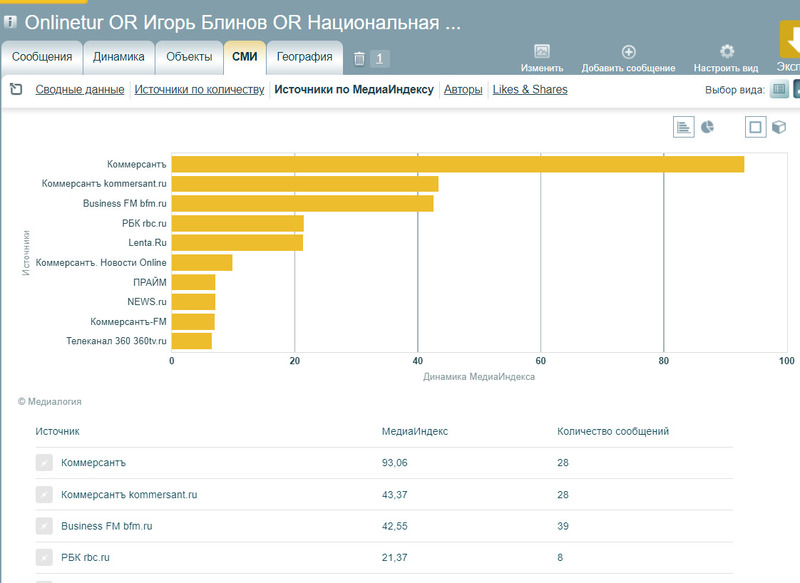Click the РБК rbc.ru chart bar

tap(238, 223)
